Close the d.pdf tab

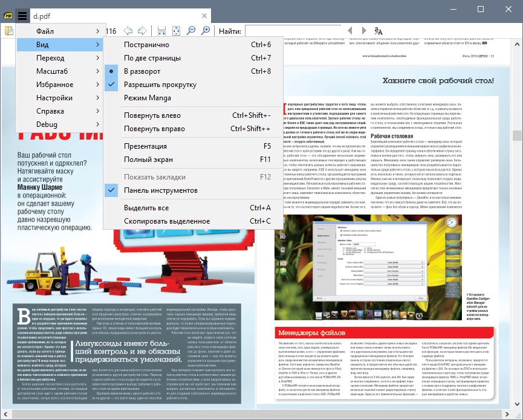pos(205,16)
